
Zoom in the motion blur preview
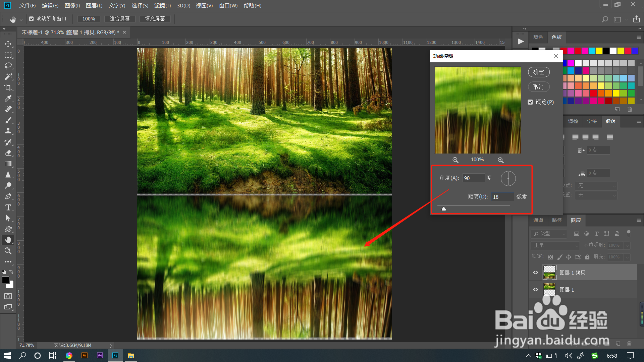[x=500, y=160]
